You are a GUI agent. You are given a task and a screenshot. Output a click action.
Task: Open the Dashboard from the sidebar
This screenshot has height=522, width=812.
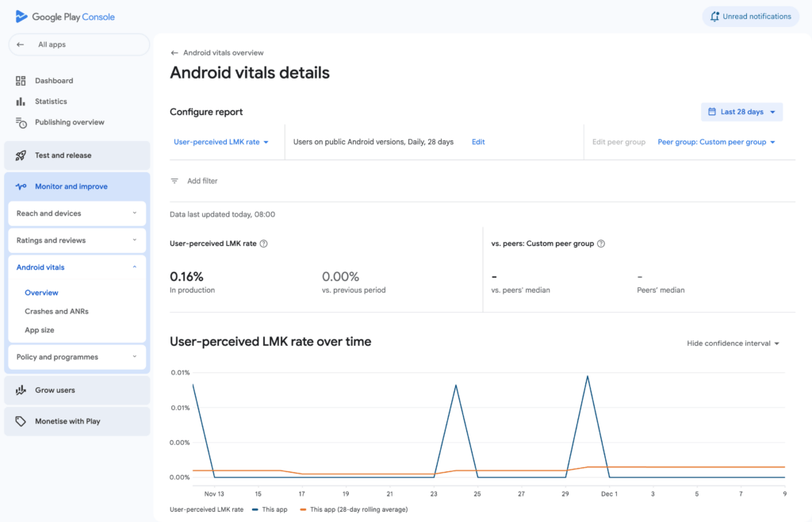point(54,80)
